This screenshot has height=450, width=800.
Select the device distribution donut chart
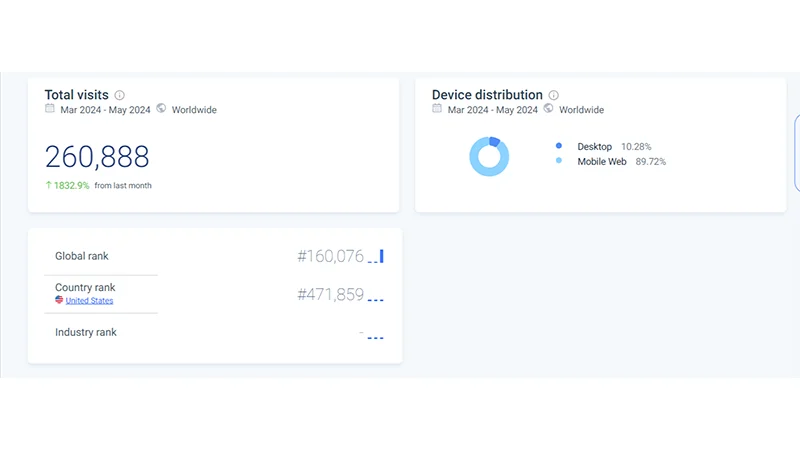point(489,156)
